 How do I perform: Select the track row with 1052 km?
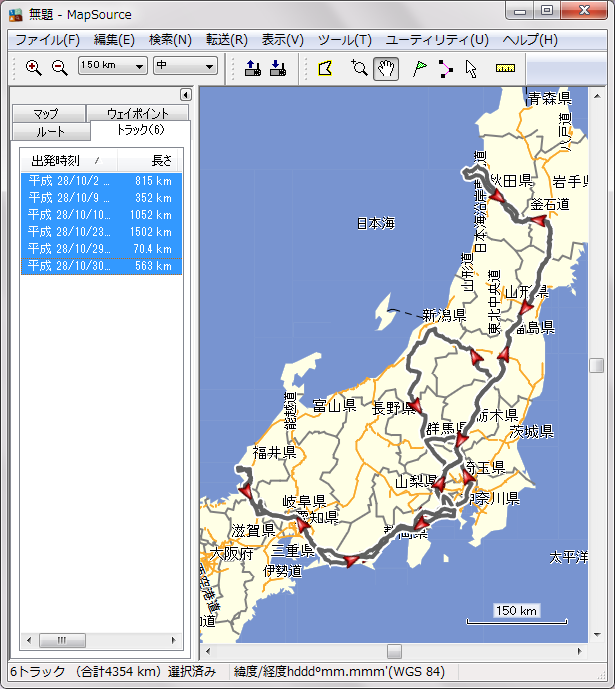point(101,215)
